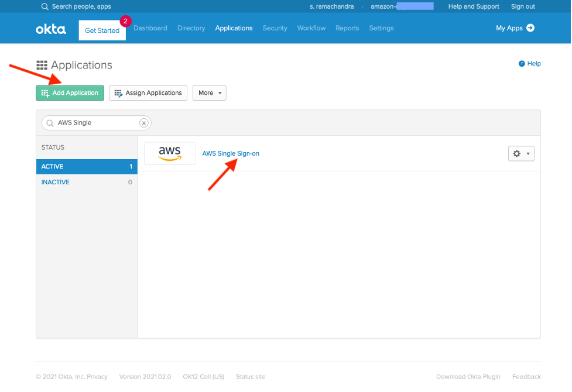The width and height of the screenshot is (572, 392).
Task: Open the Reports section
Action: click(x=347, y=27)
